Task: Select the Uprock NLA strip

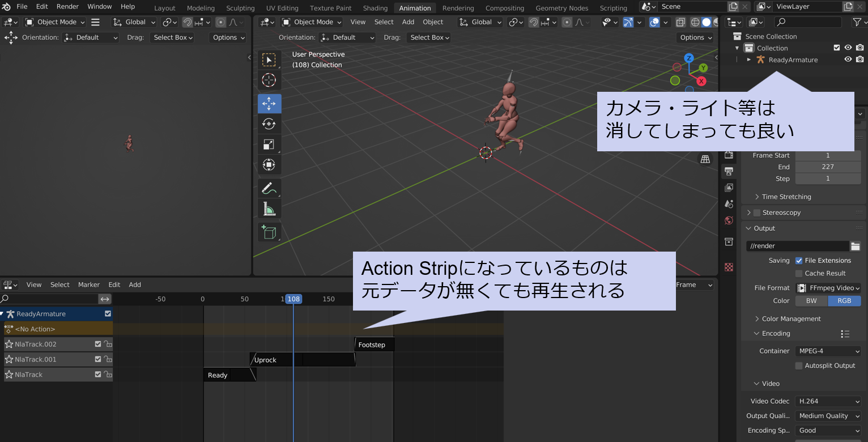Action: point(303,360)
